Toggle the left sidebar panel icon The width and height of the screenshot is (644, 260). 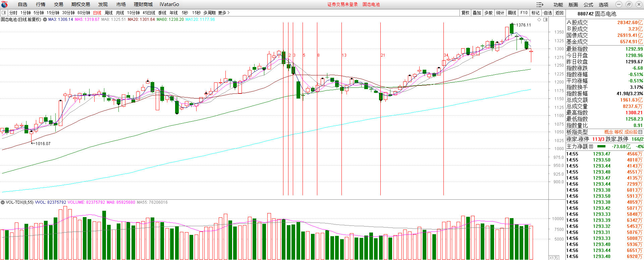point(4,13)
